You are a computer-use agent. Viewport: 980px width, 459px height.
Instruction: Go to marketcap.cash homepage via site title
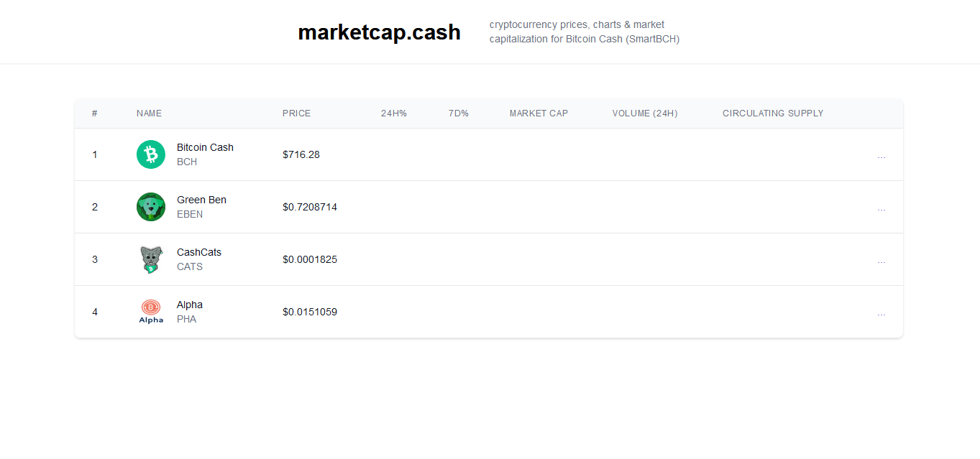[x=379, y=32]
